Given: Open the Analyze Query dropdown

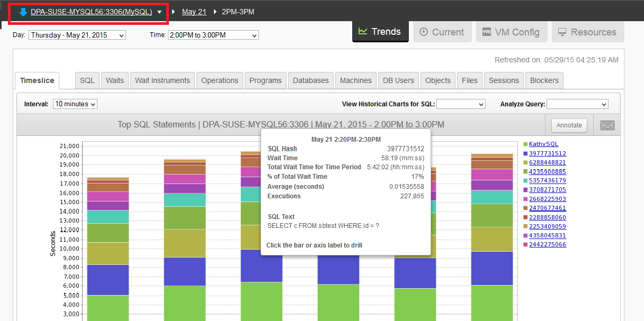Looking at the screenshot, I should click(577, 104).
